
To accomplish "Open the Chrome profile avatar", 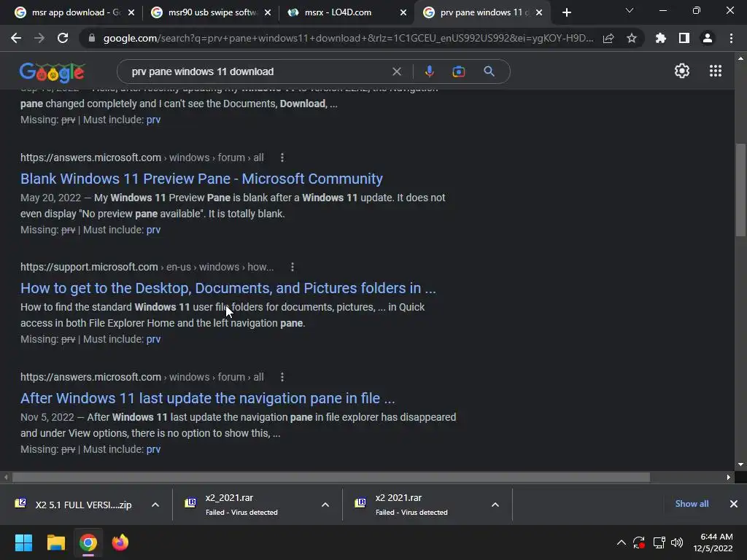I will click(x=708, y=38).
